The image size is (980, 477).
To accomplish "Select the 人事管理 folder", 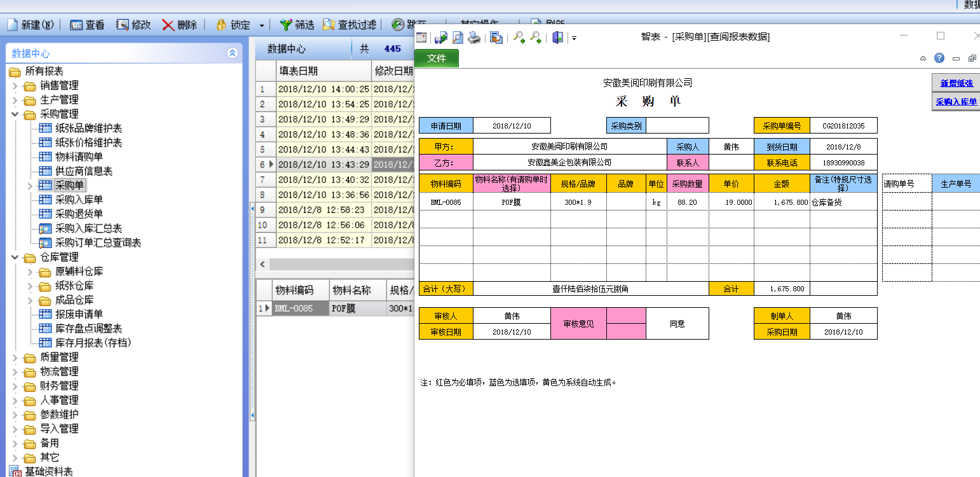I will pyautogui.click(x=59, y=400).
